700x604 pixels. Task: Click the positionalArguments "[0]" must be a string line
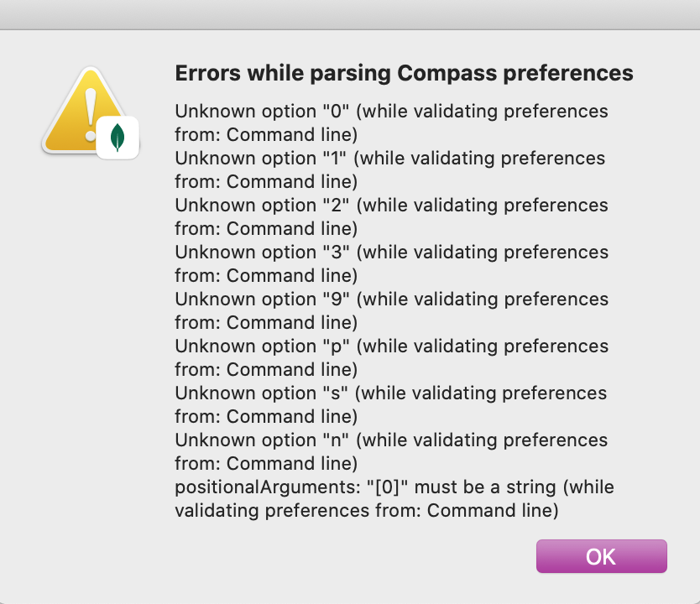click(394, 487)
